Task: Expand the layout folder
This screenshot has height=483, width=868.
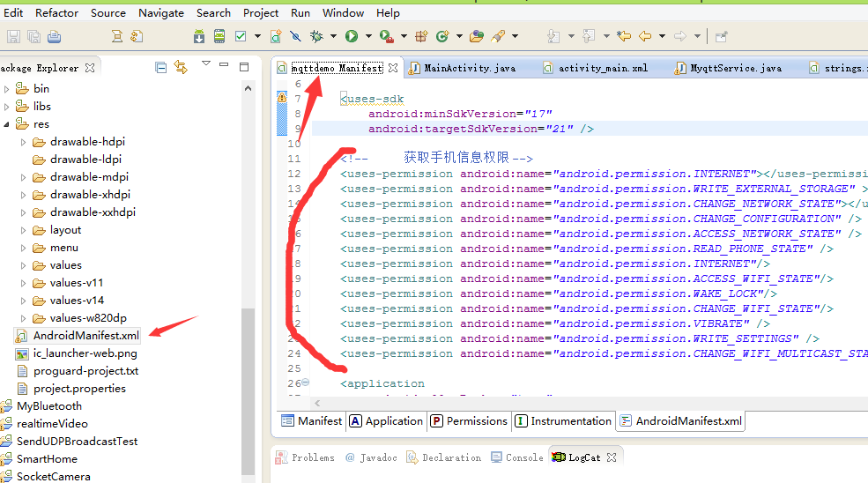Action: (x=23, y=230)
